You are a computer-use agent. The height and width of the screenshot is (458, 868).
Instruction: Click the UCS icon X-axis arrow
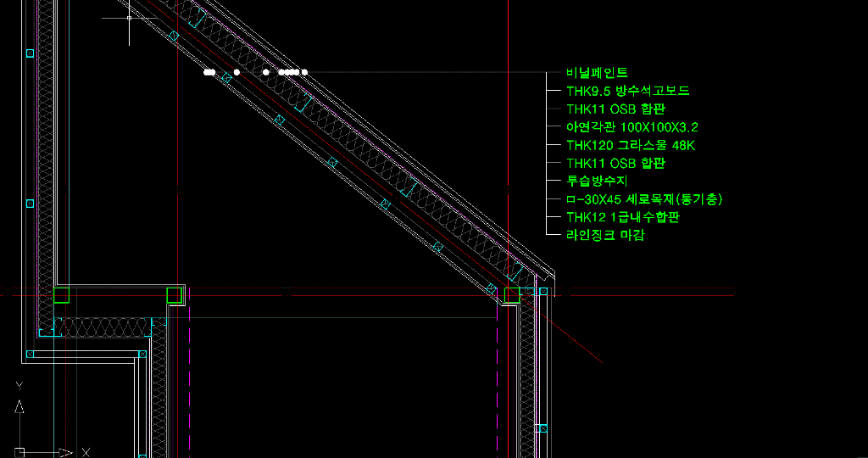(x=64, y=452)
